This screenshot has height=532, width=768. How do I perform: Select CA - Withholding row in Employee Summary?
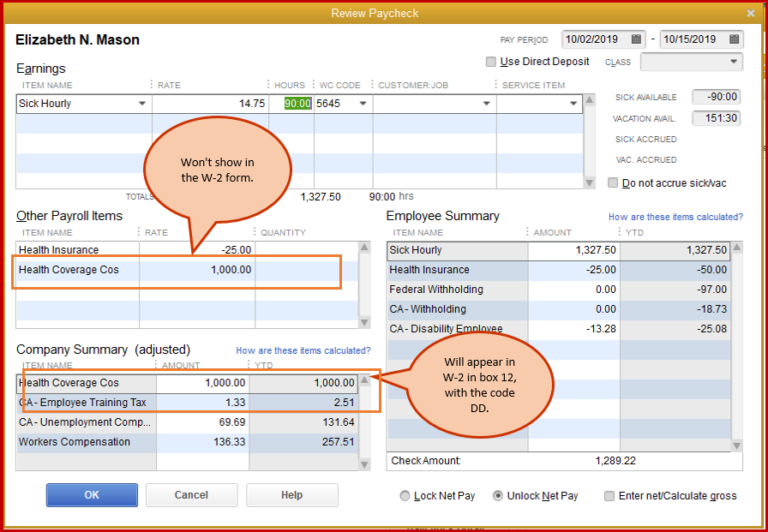click(558, 308)
